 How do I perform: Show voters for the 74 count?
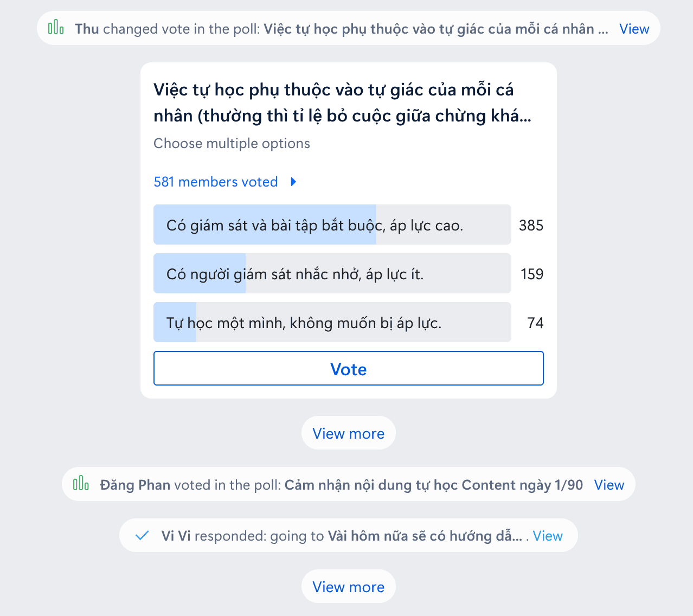[535, 323]
